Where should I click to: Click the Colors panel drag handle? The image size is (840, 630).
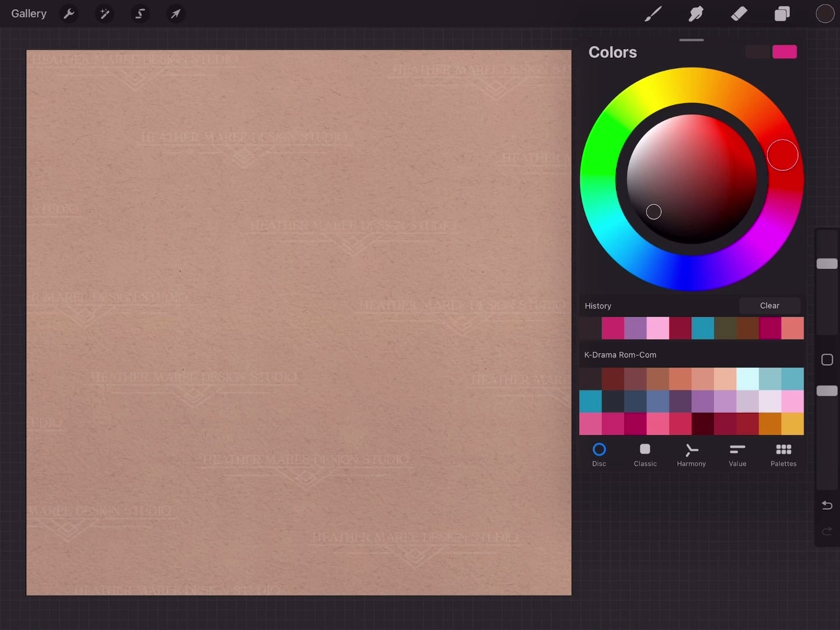pos(692,40)
